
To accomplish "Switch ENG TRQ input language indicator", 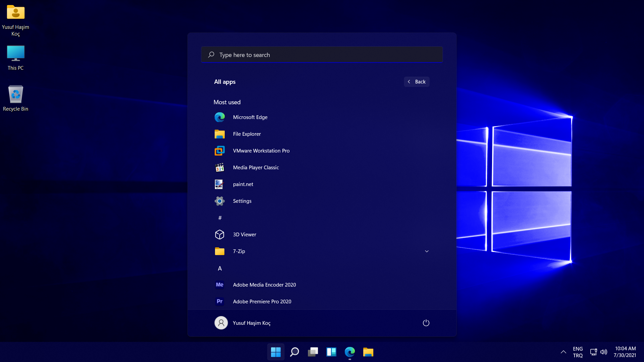I will (578, 352).
